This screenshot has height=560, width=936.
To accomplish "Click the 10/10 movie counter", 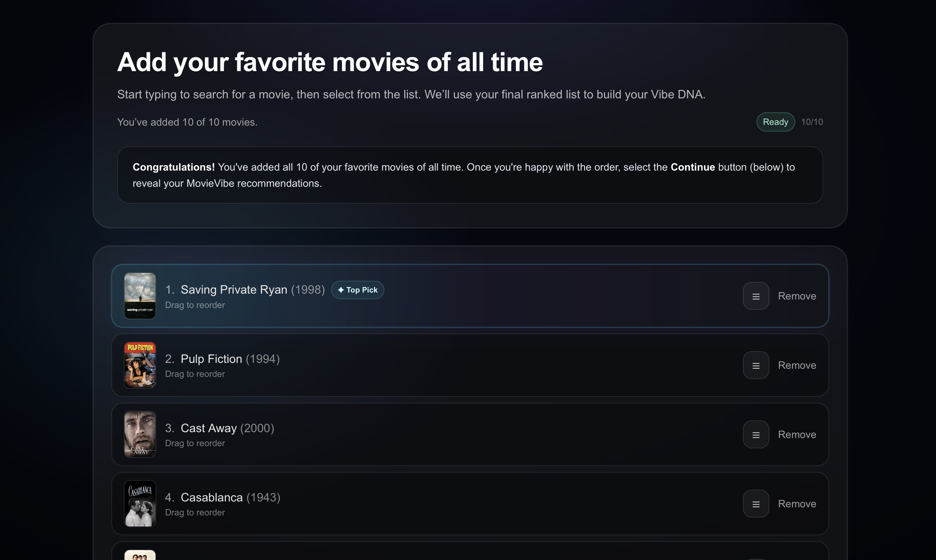I will point(811,122).
